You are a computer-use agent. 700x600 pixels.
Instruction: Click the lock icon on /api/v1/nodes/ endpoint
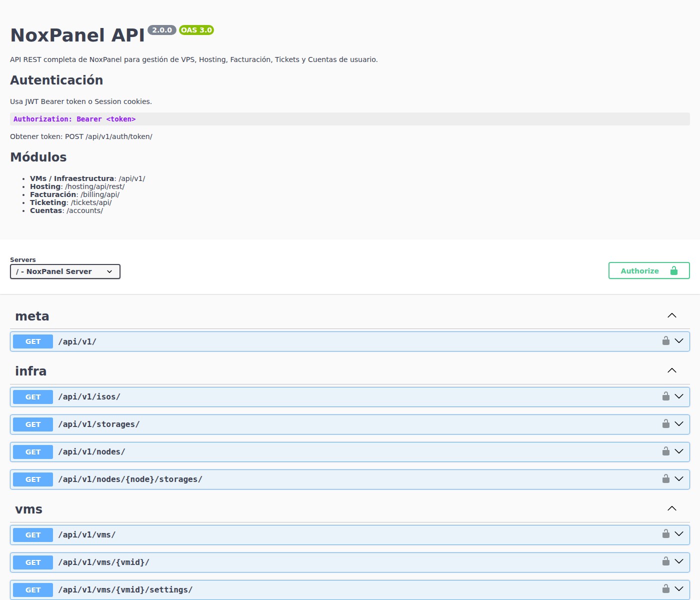pyautogui.click(x=665, y=451)
